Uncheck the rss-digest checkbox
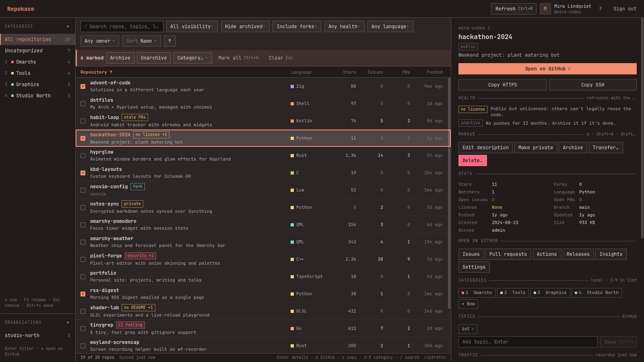644x362 pixels. point(83,294)
